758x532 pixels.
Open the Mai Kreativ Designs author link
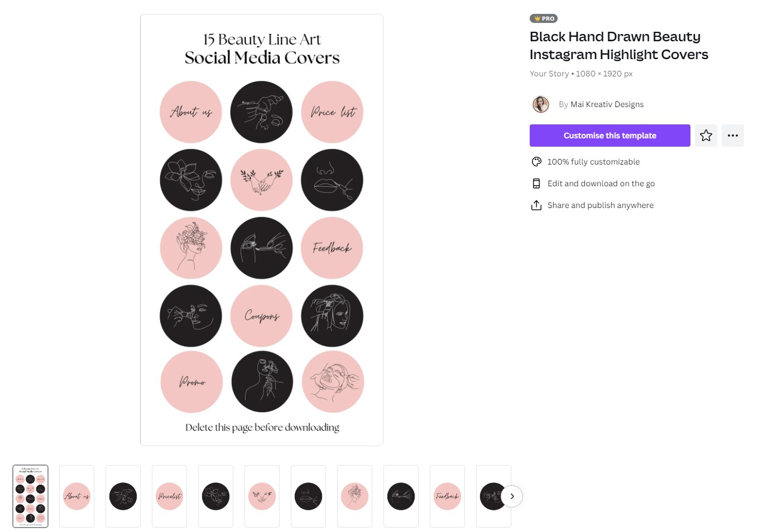pyautogui.click(x=607, y=104)
